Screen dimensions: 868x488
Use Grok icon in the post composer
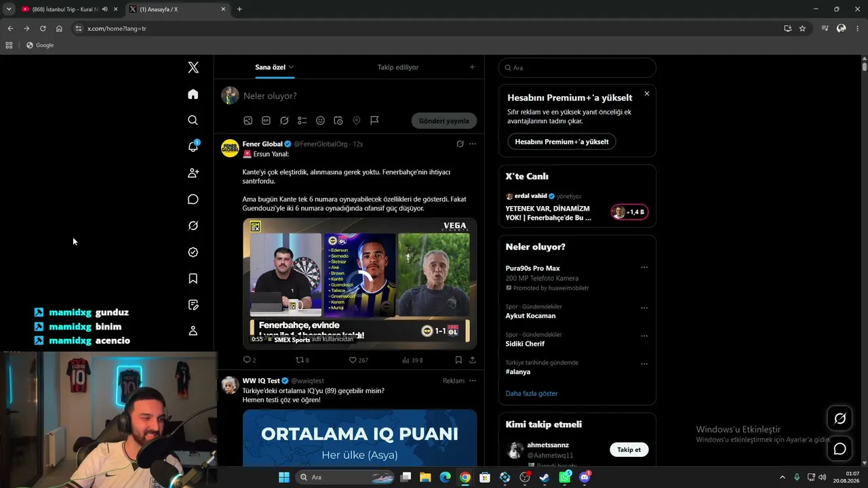point(284,121)
